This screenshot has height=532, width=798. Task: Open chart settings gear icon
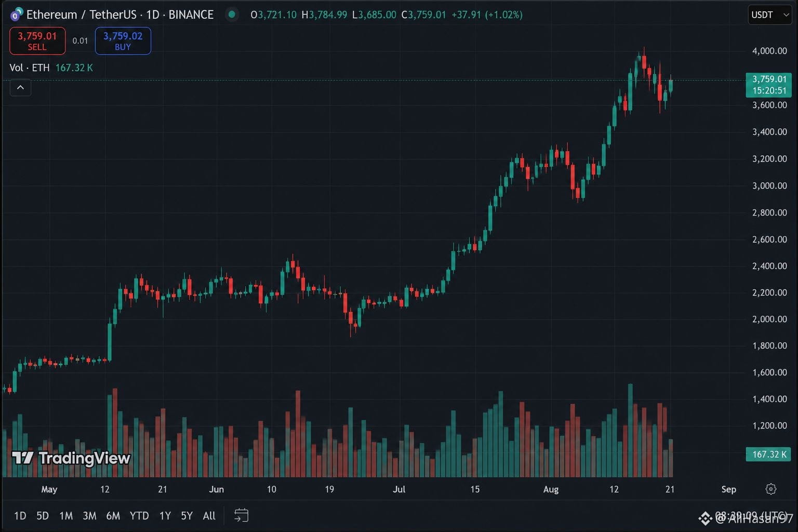coord(771,489)
